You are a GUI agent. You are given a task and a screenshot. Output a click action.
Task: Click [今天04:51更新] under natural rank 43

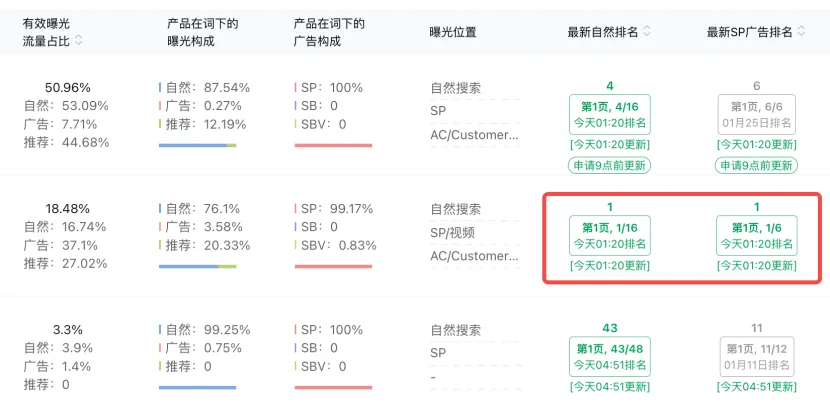point(609,387)
